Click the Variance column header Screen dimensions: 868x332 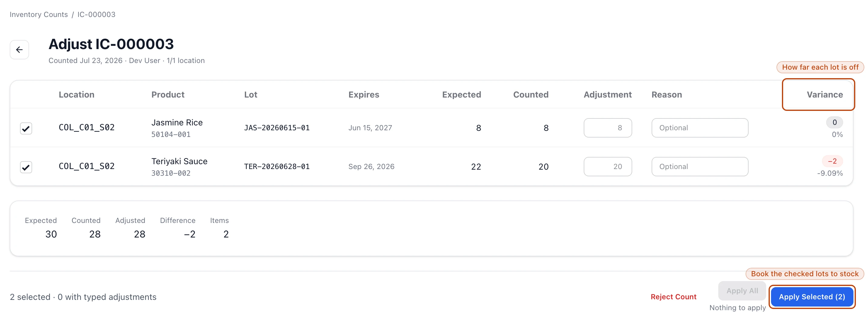click(x=825, y=95)
